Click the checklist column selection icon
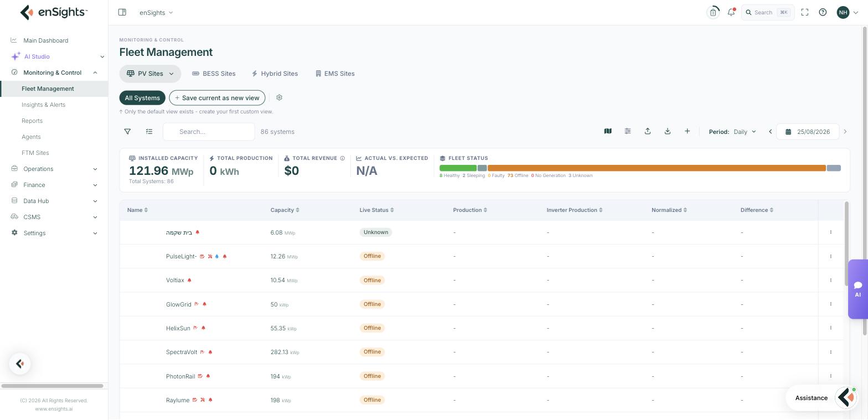868x420 pixels. click(x=149, y=132)
